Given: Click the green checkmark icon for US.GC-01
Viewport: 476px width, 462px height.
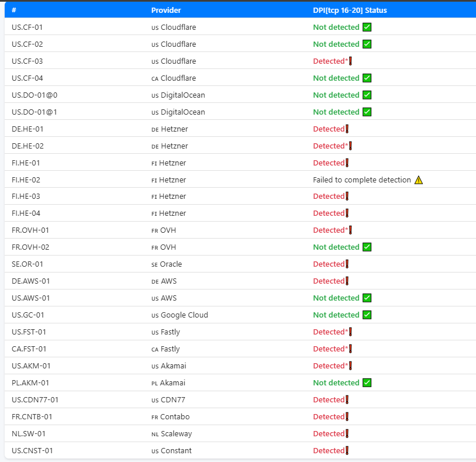Looking at the screenshot, I should (367, 315).
